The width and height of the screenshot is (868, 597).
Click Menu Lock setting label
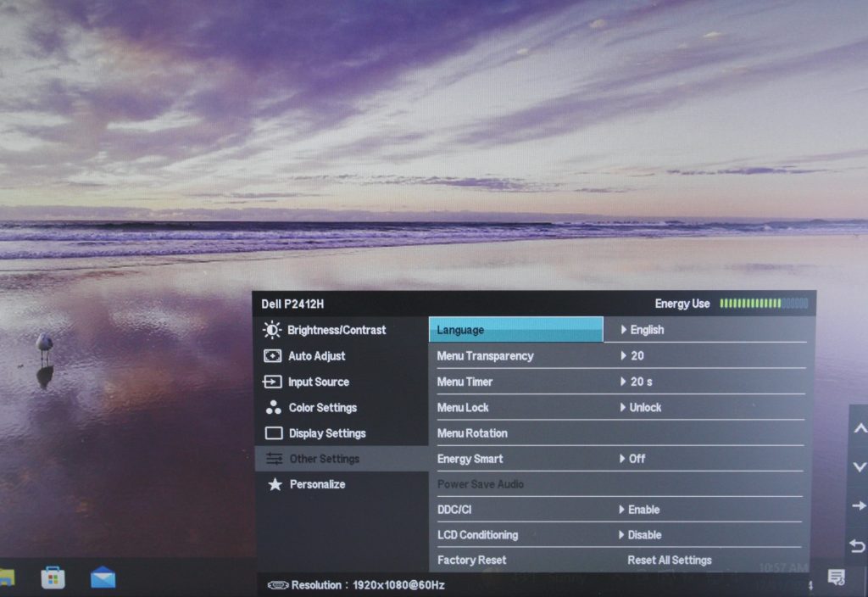[463, 408]
